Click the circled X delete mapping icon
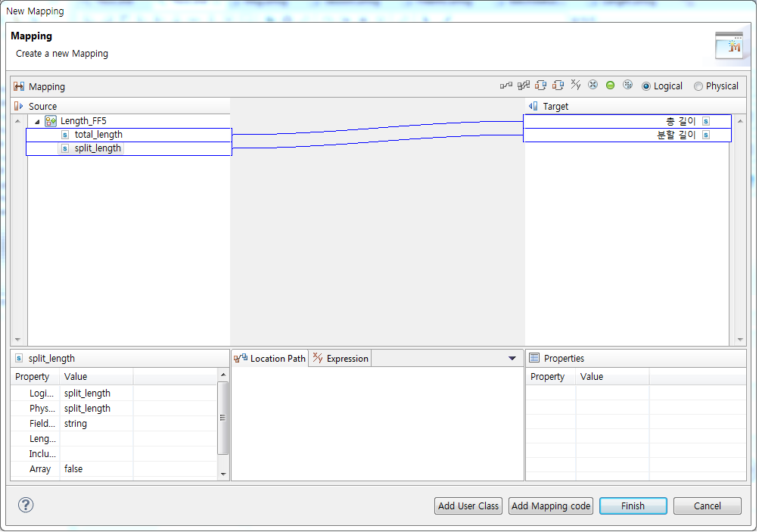The height and width of the screenshot is (532, 759). (x=593, y=86)
